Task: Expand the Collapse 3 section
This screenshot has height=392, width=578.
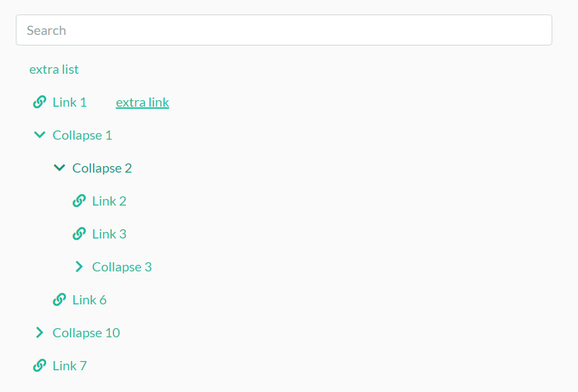Action: (x=79, y=266)
